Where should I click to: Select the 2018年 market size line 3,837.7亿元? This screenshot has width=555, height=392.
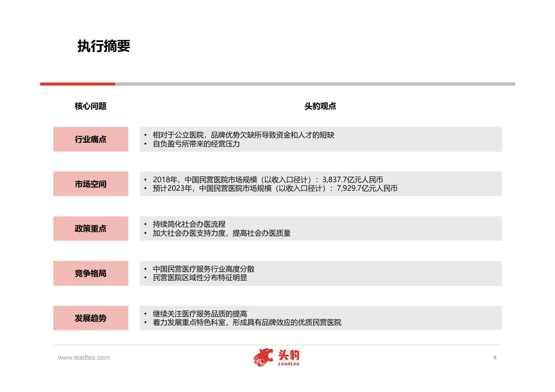click(268, 180)
